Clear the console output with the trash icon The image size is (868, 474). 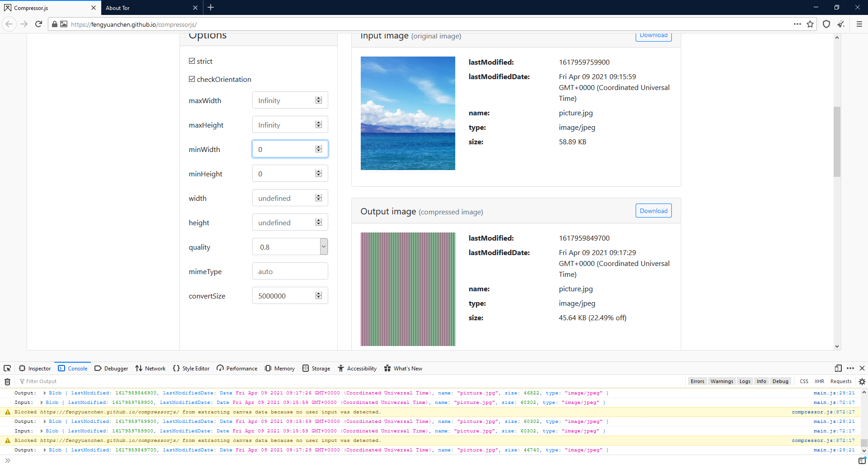7,381
